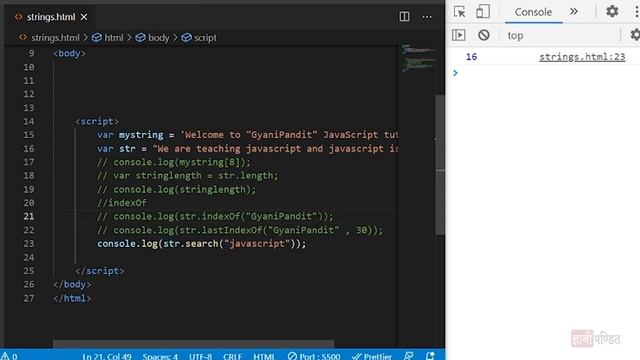Click the closing body tag on line 26
Viewport: 640px width, 360px height.
[72, 284]
